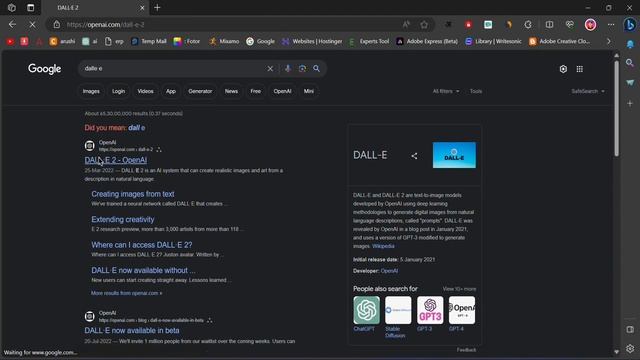This screenshot has width=640, height=360.
Task: Open a new browser tab
Action: tap(157, 8)
